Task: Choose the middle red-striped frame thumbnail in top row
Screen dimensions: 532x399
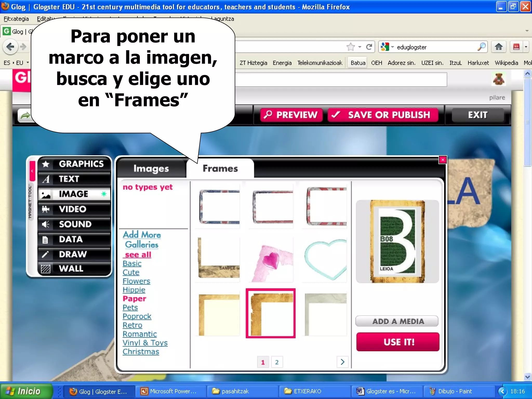Action: coord(271,207)
